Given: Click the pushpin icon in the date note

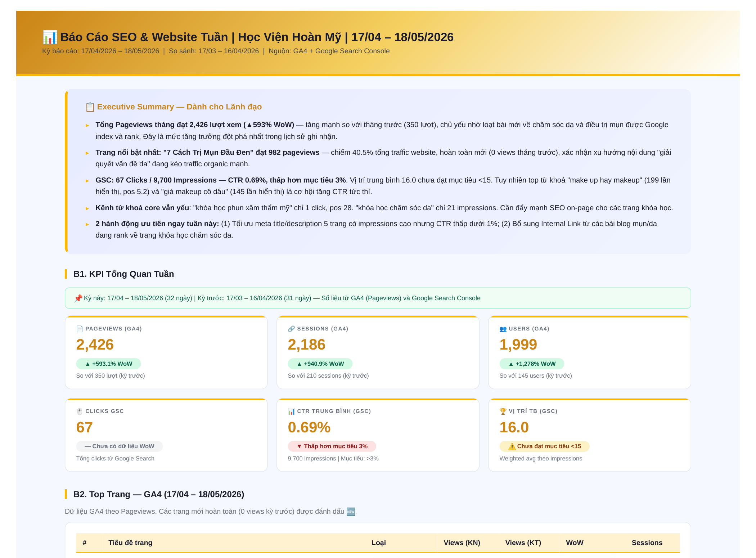Looking at the screenshot, I should coord(78,298).
